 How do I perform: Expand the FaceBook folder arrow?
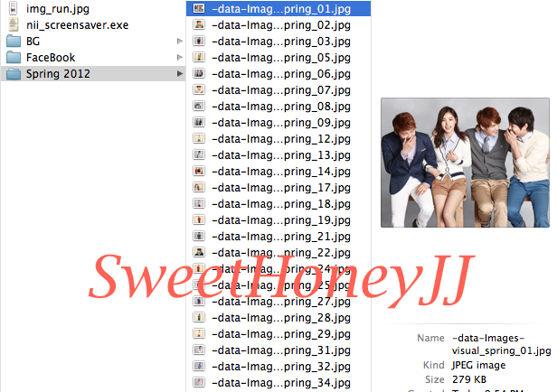click(x=180, y=58)
